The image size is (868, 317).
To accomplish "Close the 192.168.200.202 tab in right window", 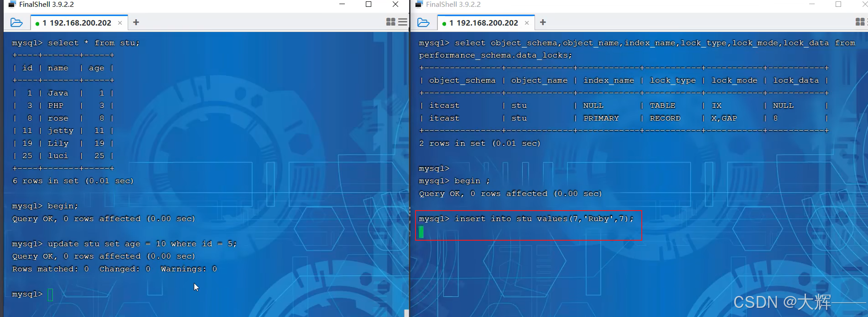I will (527, 23).
